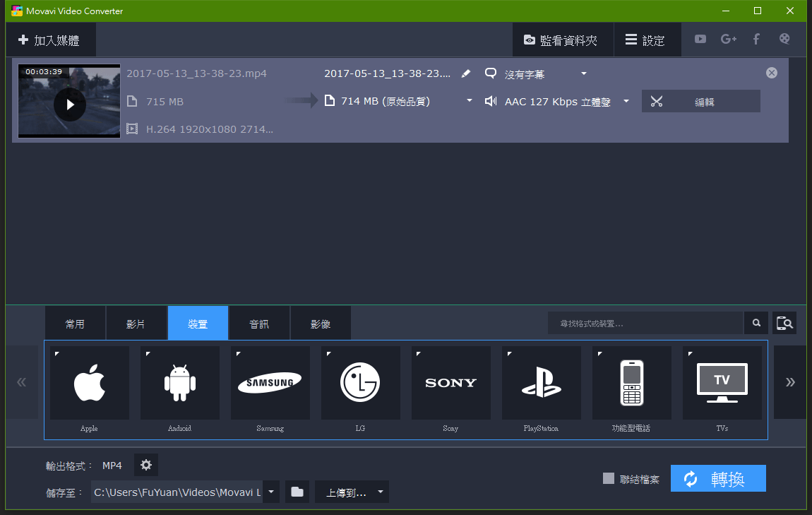Viewport: 812px width, 515px height.
Task: Open the AAC audio track dropdown
Action: coord(626,101)
